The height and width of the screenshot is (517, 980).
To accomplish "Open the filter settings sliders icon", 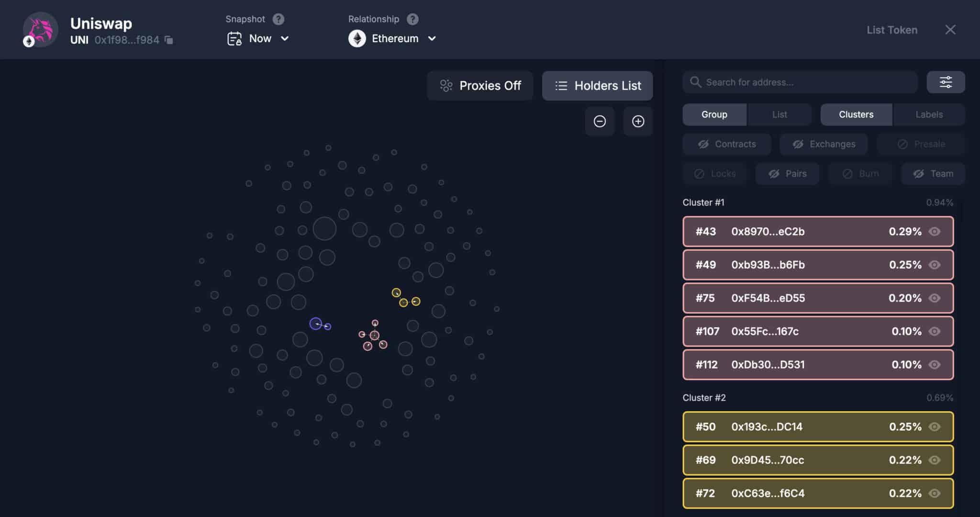I will [946, 82].
